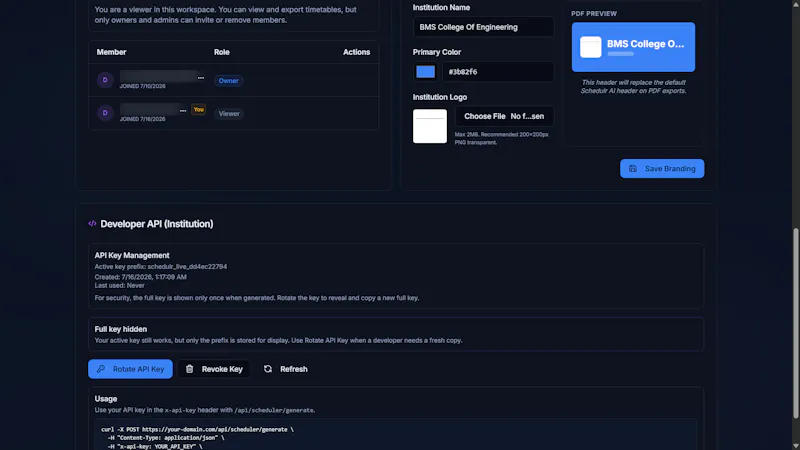800x450 pixels.
Task: Click the page vertical scrollbar
Action: [795, 324]
